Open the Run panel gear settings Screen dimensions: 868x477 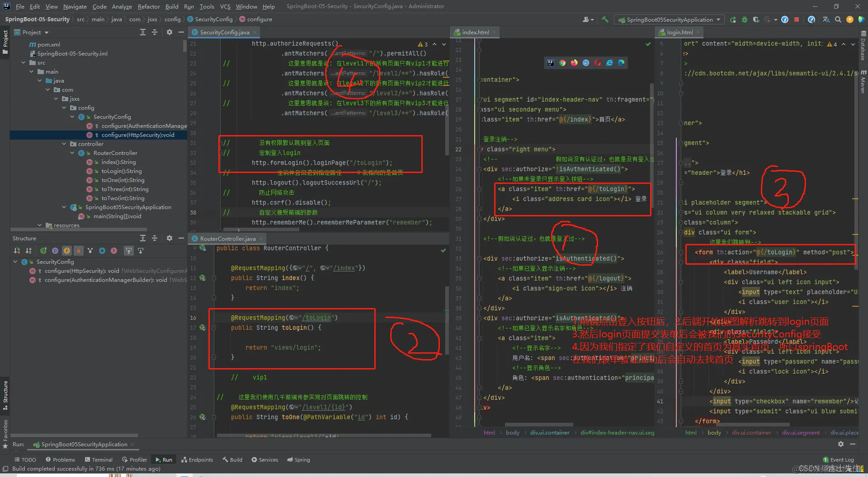point(841,444)
